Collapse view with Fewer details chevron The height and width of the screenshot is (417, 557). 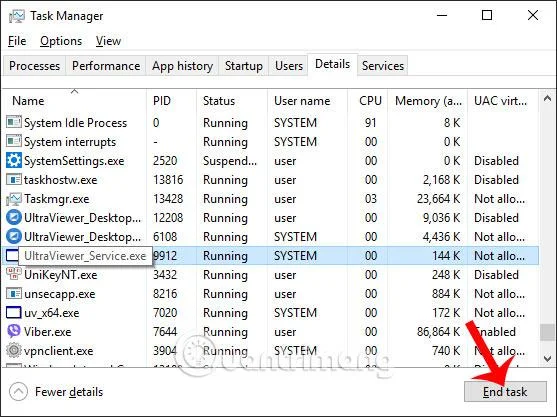tap(18, 392)
